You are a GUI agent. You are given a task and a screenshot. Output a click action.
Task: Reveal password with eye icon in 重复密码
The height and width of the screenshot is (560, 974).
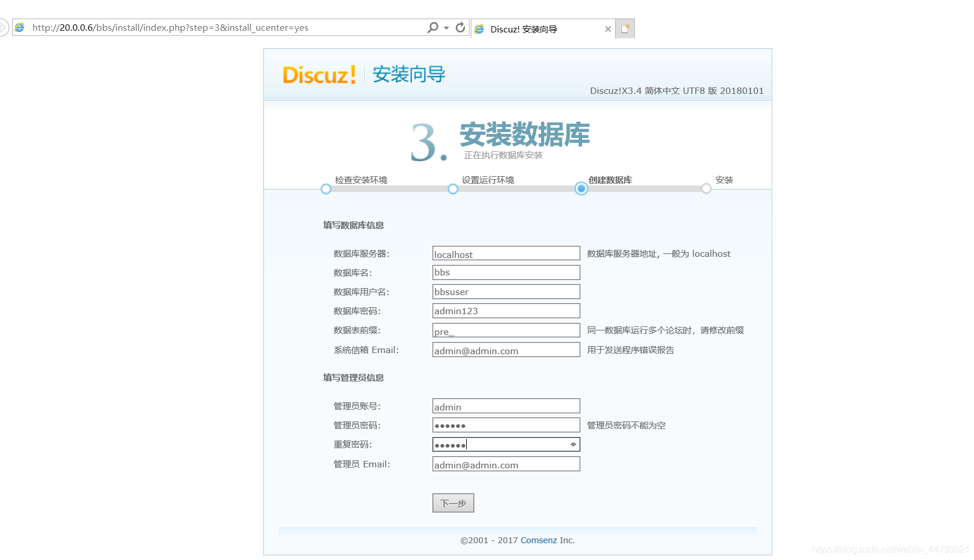tap(573, 445)
